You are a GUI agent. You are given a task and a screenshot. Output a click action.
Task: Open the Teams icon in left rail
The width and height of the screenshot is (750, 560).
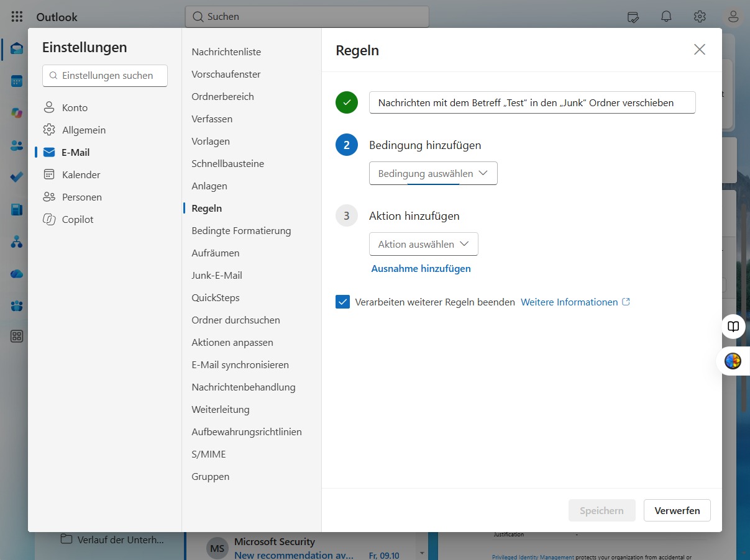(17, 306)
